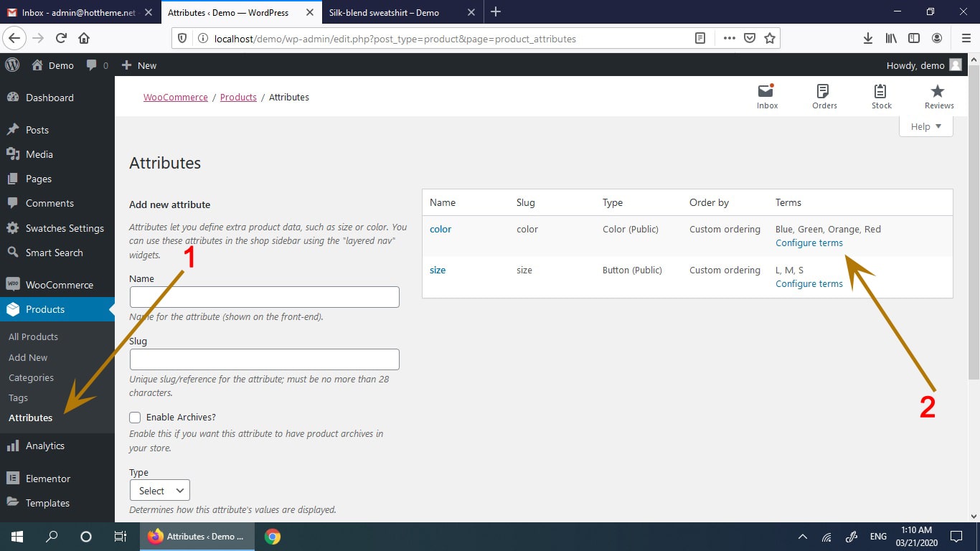Open the Orders activity icon
This screenshot has width=980, height=551.
pos(824,96)
